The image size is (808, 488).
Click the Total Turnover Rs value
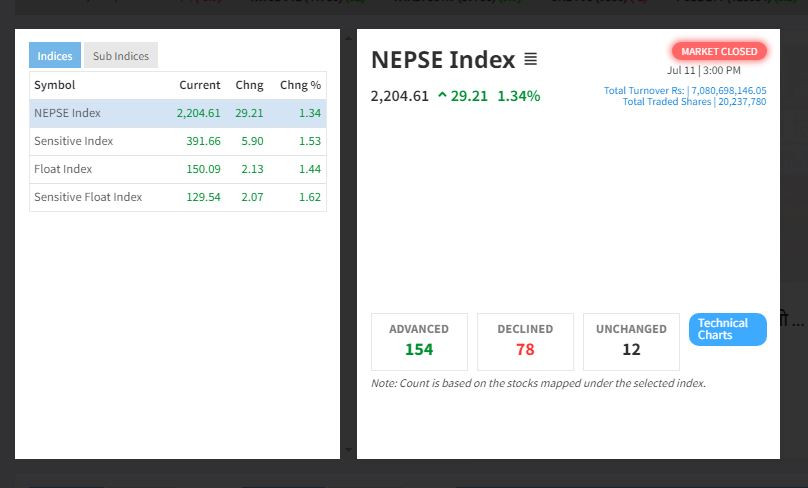coord(729,91)
